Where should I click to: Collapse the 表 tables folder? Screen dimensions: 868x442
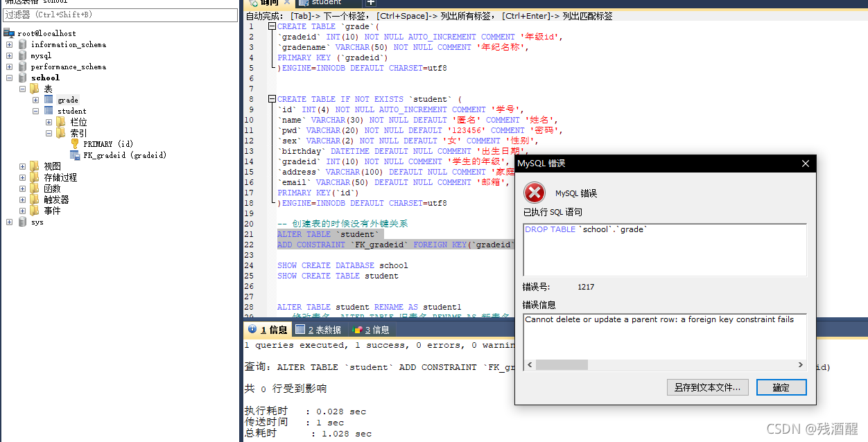coord(22,89)
